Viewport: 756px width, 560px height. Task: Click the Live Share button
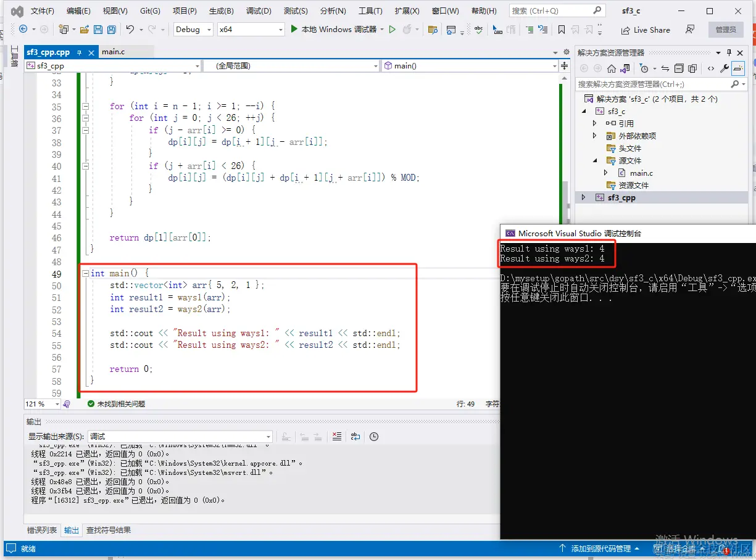tap(646, 30)
